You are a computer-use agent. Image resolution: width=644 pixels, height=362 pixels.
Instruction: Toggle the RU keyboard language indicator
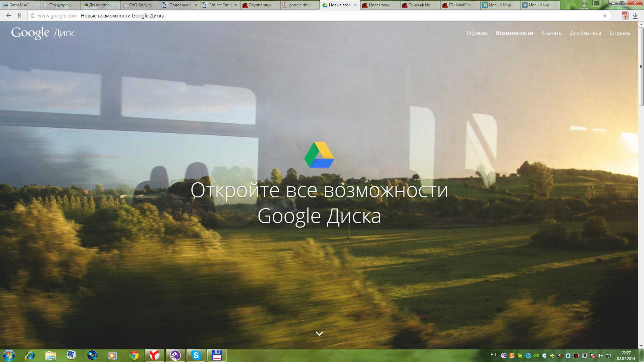click(x=493, y=355)
